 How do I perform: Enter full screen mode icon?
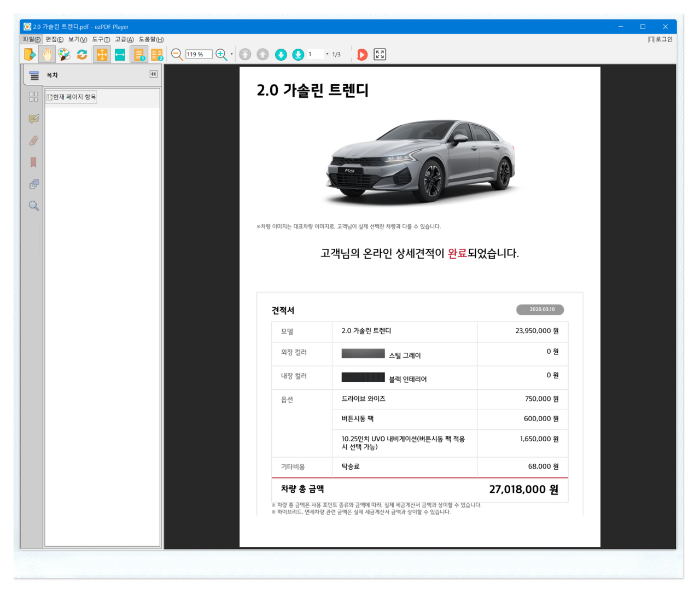tap(380, 54)
